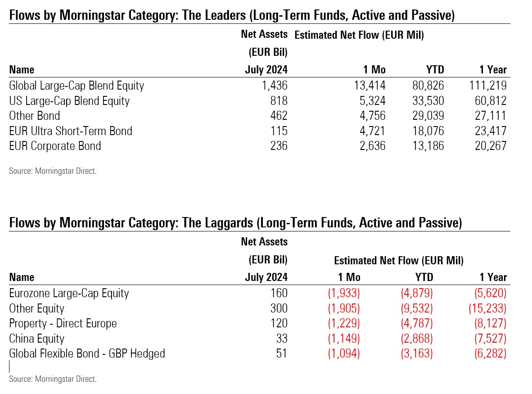
Task: Click the Property - Direct Europe name
Action: click(63, 323)
